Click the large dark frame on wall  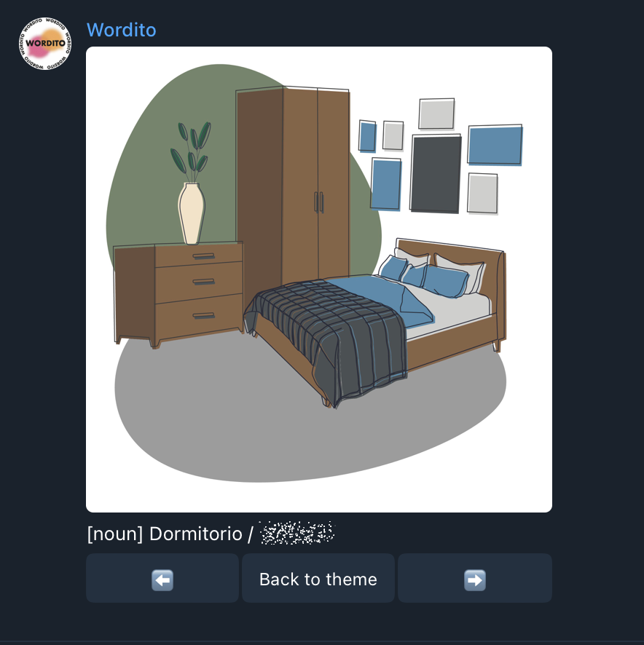pyautogui.click(x=436, y=173)
